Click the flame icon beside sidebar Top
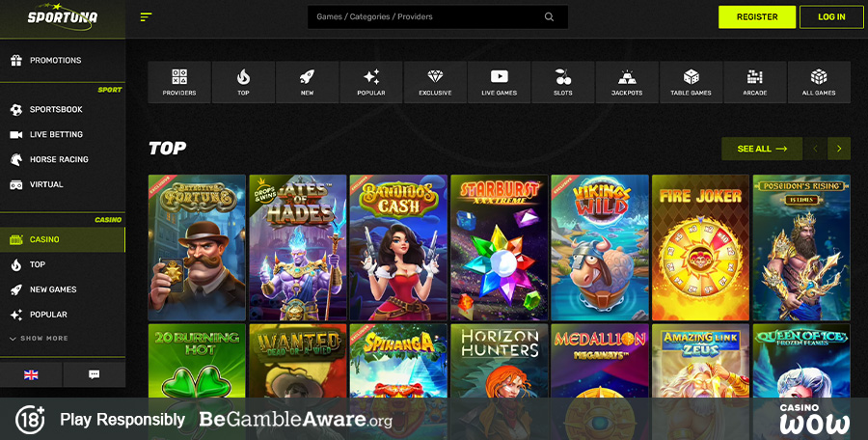868x440 pixels. pos(16,265)
